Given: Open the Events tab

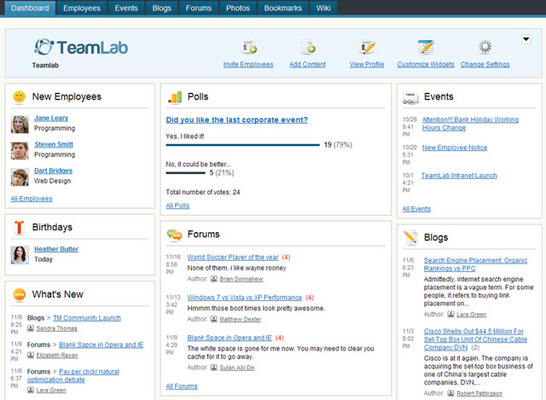Looking at the screenshot, I should tap(126, 8).
